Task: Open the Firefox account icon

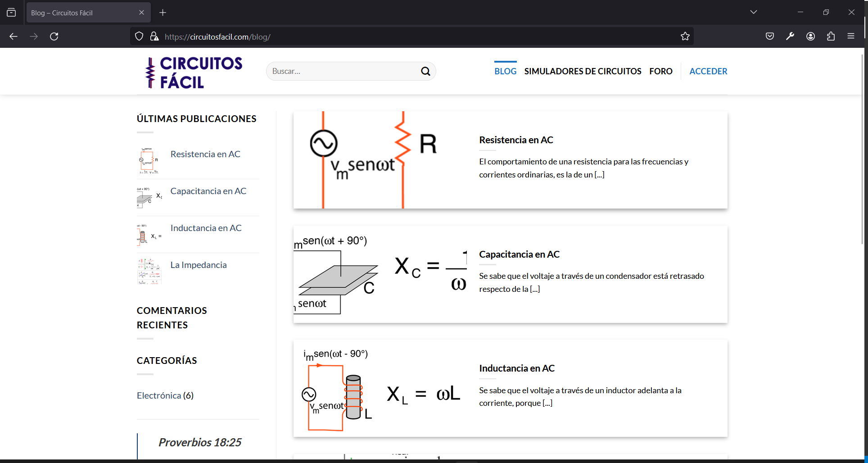Action: pos(810,36)
